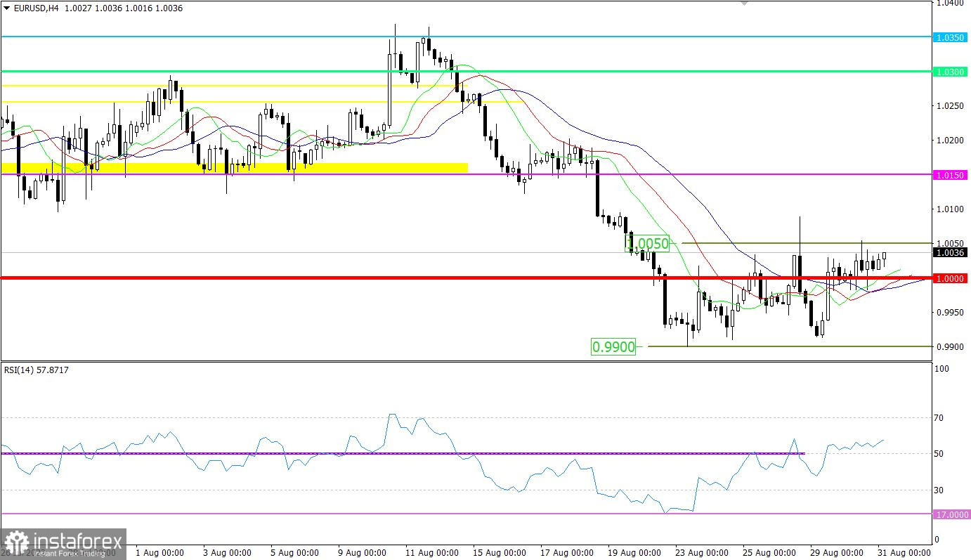Click the 5 Aug 00:00 date label
This screenshot has width=971, height=560.
(x=294, y=553)
